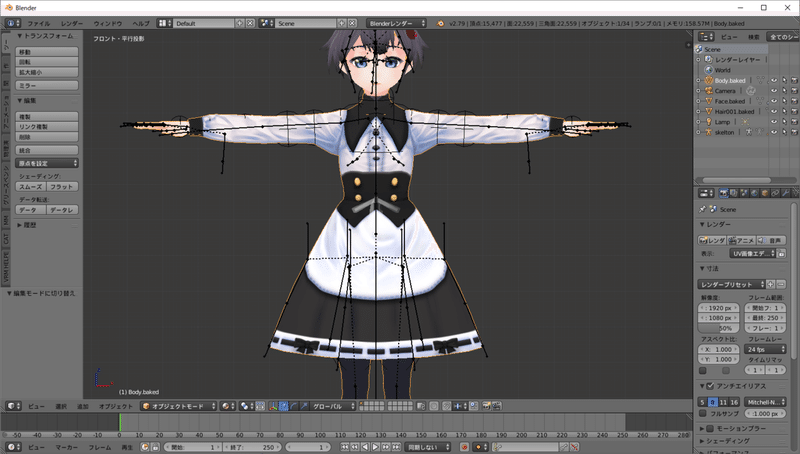The width and height of the screenshot is (800, 454).
Task: Click the アニメ render animation button
Action: [x=742, y=240]
